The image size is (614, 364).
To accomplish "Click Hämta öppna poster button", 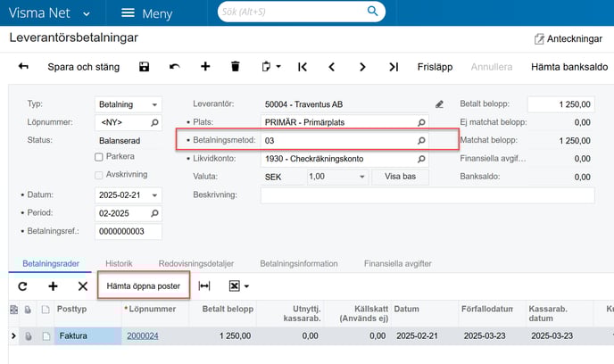I will 143,286.
